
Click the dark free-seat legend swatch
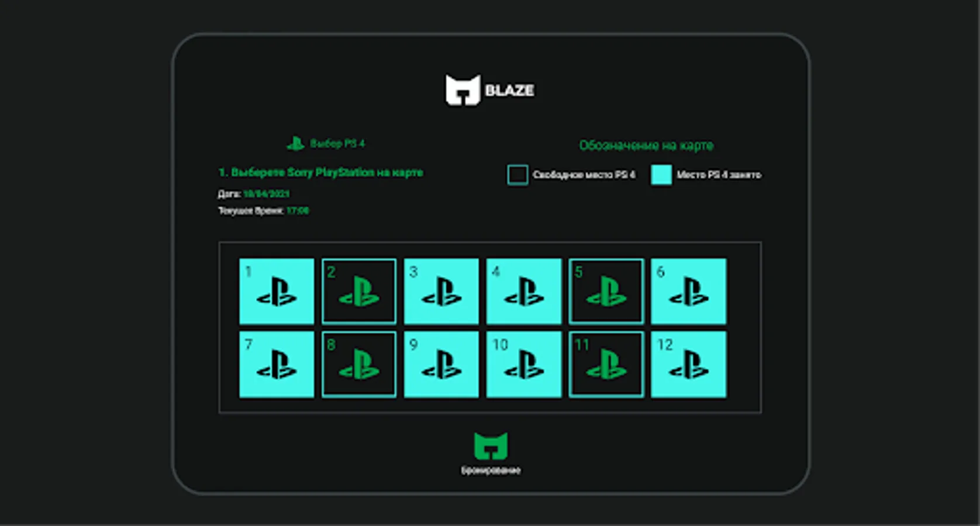pos(517,175)
